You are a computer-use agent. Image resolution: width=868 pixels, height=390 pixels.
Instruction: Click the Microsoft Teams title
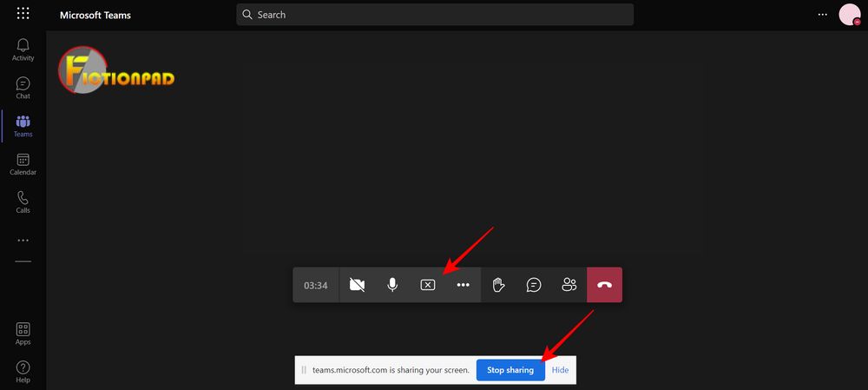(x=95, y=15)
